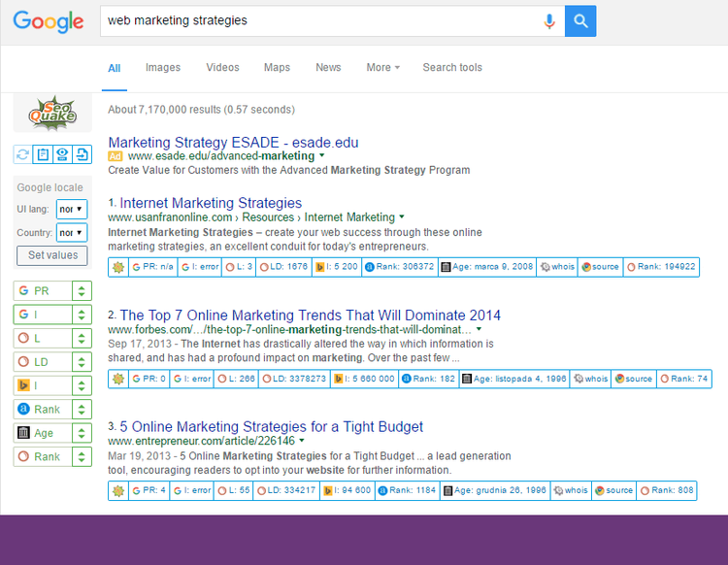Open dropdown arrow beside forbes.com URL
The width and height of the screenshot is (728, 565).
pos(479,329)
